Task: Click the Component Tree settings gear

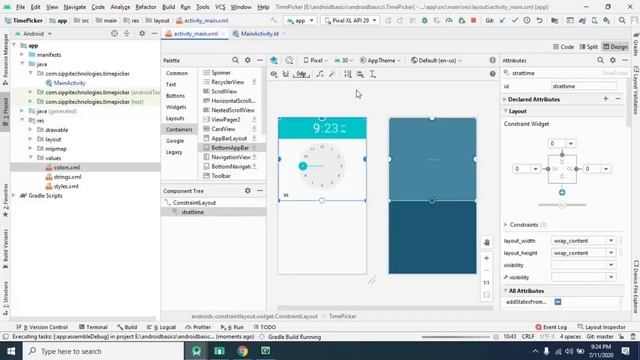Action: pos(248,191)
